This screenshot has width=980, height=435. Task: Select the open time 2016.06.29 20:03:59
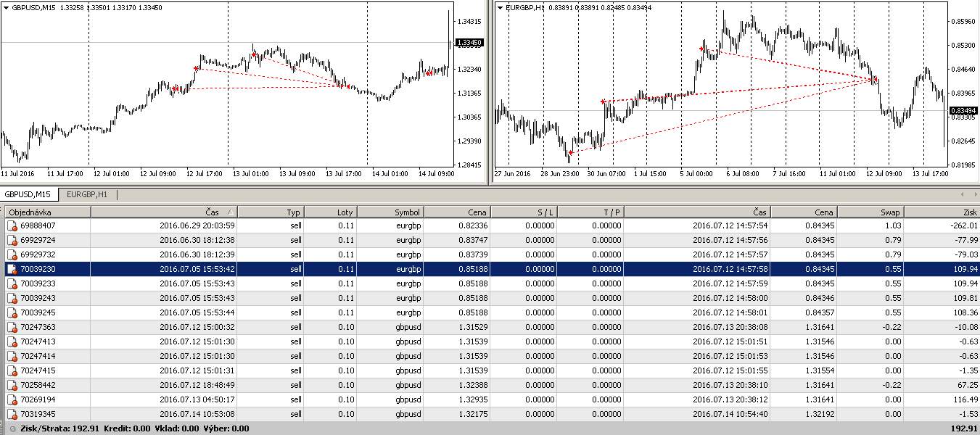[197, 225]
